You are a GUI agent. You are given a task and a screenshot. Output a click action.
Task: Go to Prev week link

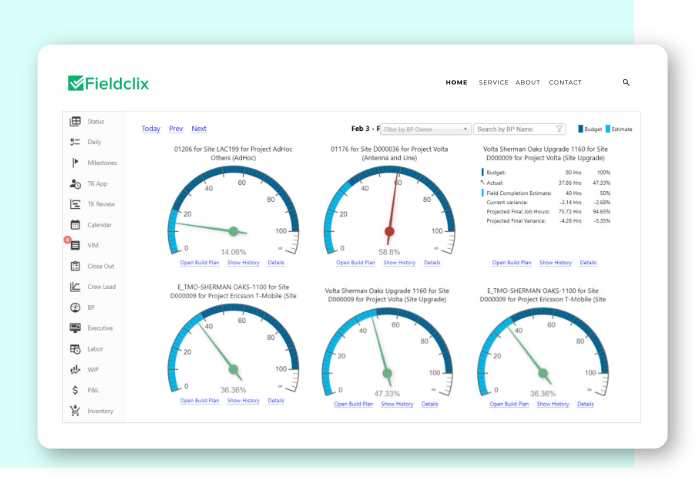(x=176, y=129)
